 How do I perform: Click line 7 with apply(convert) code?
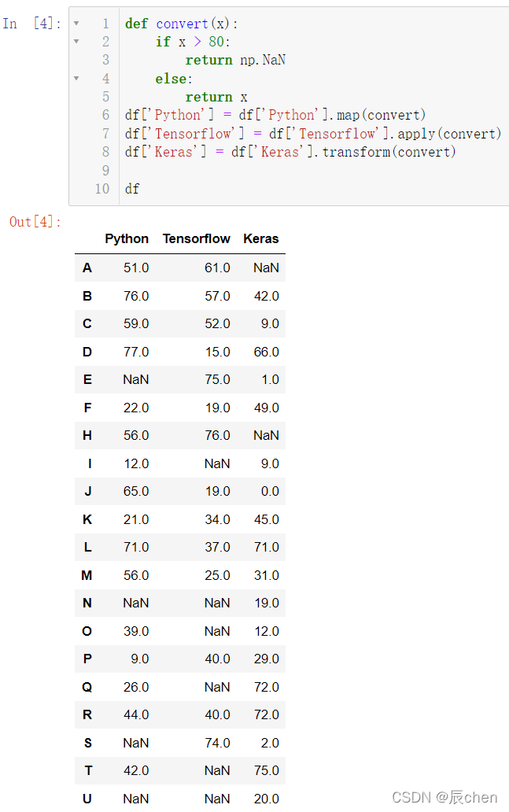click(x=313, y=134)
